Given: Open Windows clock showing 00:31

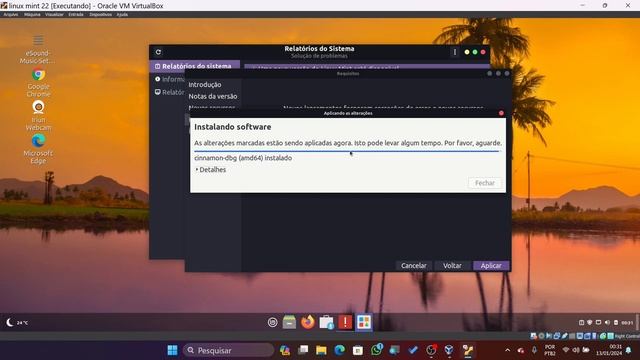Looking at the screenshot, I should pos(609,350).
